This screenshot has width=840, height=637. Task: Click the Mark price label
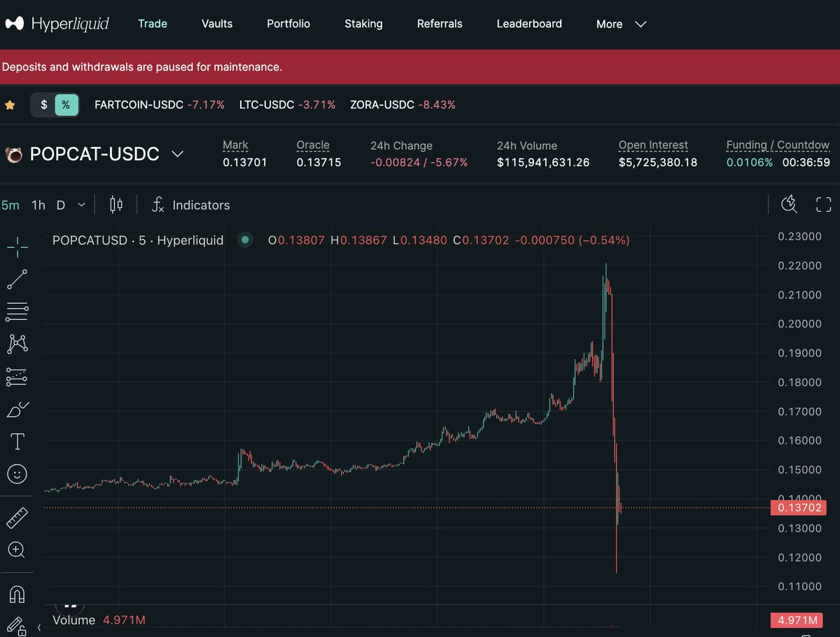pos(235,146)
